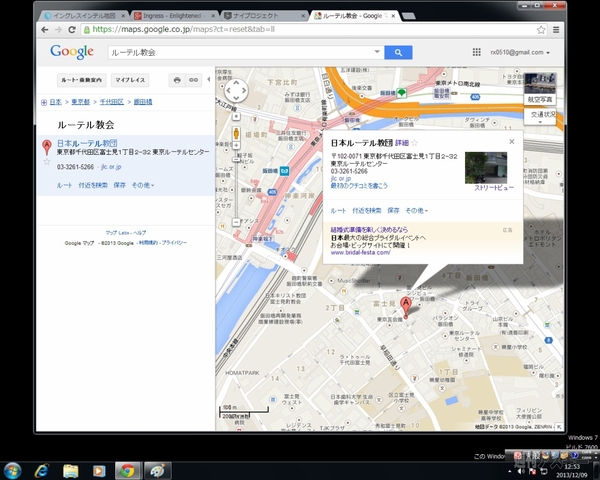This screenshot has height=480, width=600.
Task: Open account menu rx0510@gmail.com
Action: (520, 52)
